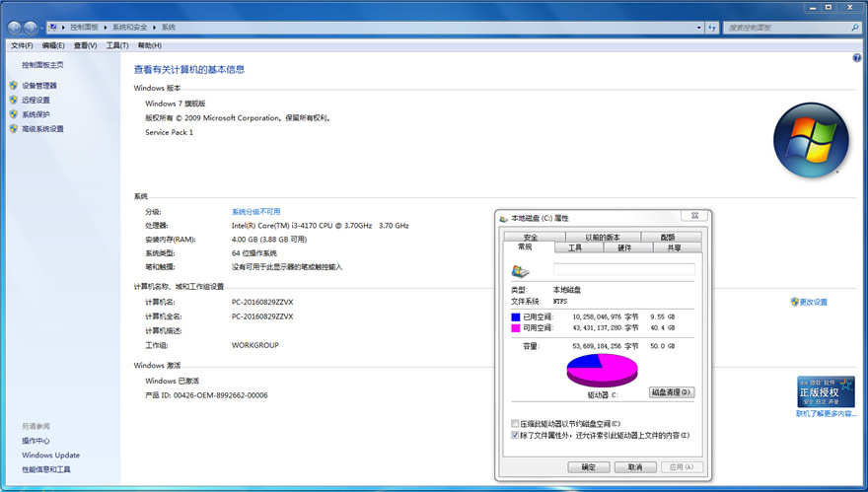Click the Back navigation arrow button
Image resolution: width=868 pixels, height=492 pixels.
pos(15,28)
